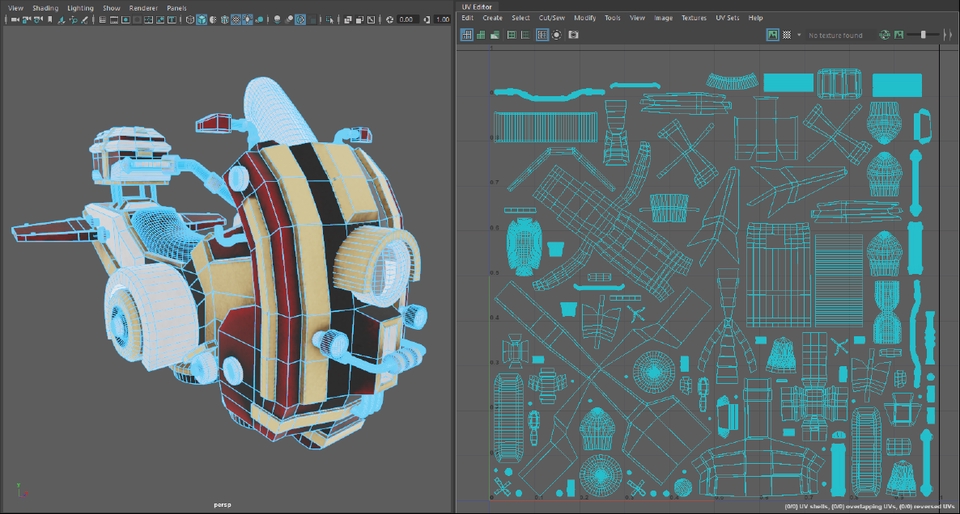Toggle the display image icon in UV Editor
The height and width of the screenshot is (514, 960).
click(772, 35)
